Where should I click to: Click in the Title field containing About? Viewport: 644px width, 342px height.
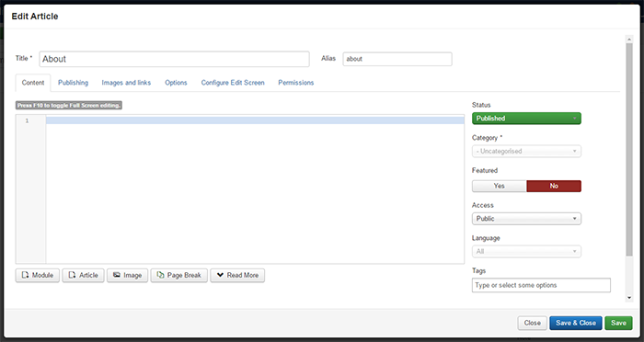(174, 59)
